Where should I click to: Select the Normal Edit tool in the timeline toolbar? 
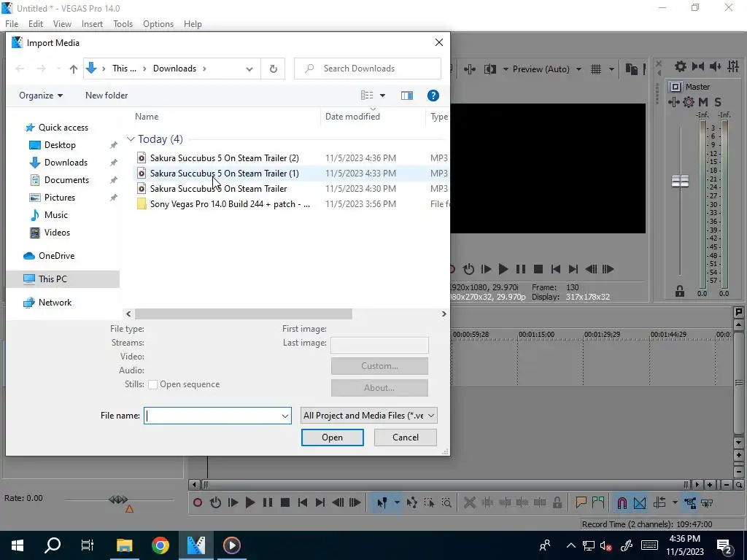click(x=382, y=503)
